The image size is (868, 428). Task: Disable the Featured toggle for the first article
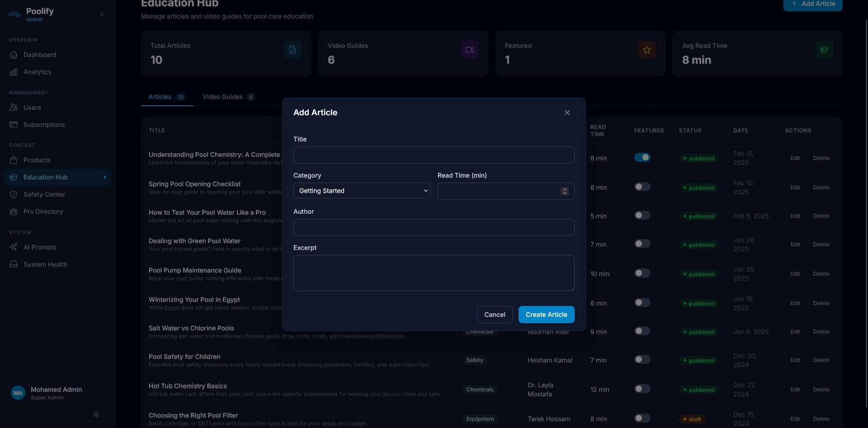coord(642,157)
